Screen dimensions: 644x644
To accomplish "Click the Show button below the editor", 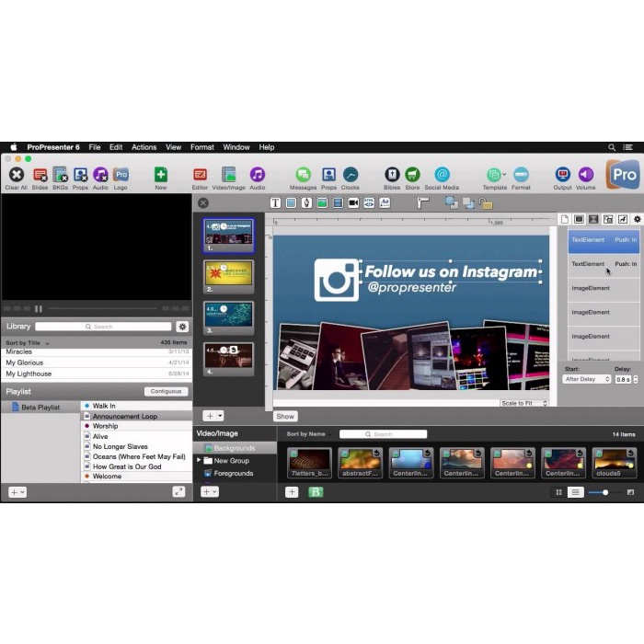I will [285, 417].
